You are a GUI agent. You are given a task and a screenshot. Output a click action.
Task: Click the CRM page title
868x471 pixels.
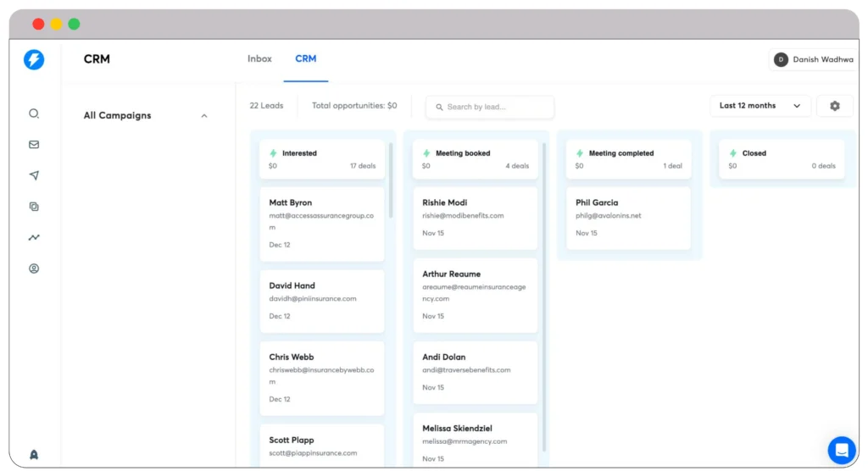click(x=97, y=58)
